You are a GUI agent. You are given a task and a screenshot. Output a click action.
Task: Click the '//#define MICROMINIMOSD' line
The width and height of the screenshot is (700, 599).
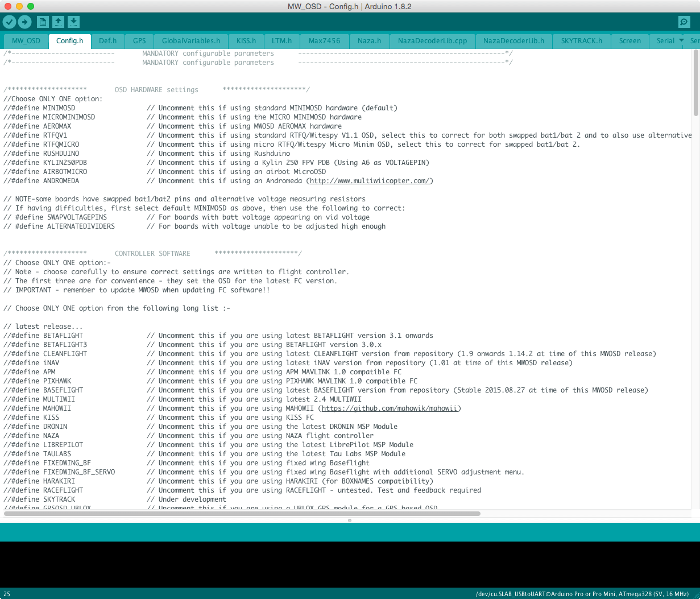[x=183, y=117]
